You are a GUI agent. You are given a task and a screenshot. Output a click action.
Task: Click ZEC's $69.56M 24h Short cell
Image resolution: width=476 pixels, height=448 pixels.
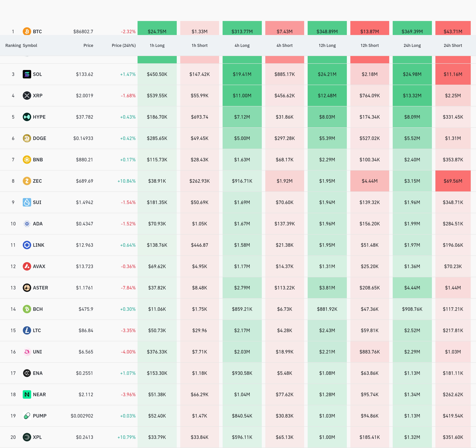(453, 181)
